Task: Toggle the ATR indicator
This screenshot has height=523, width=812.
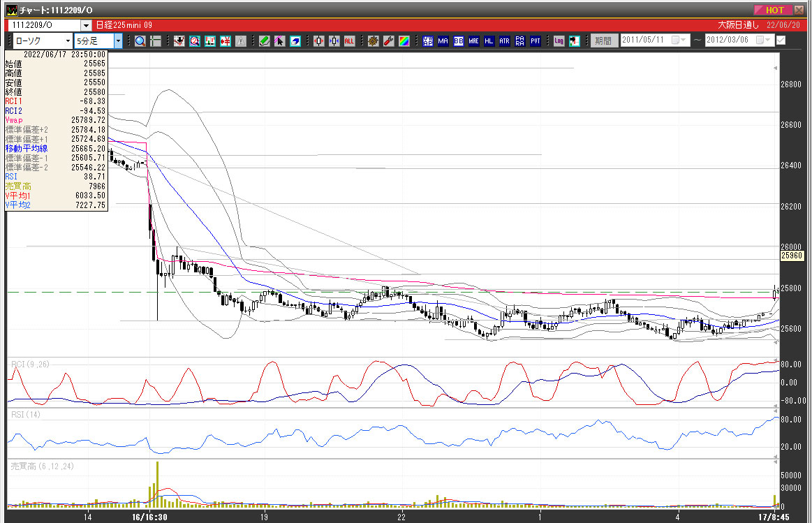Action: click(504, 41)
